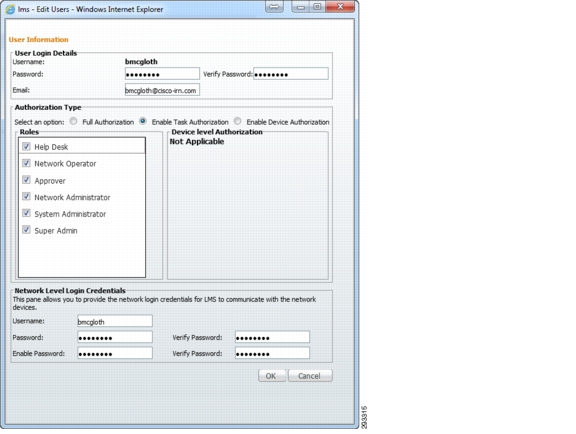Uncheck the Network Administrator role

[x=26, y=197]
